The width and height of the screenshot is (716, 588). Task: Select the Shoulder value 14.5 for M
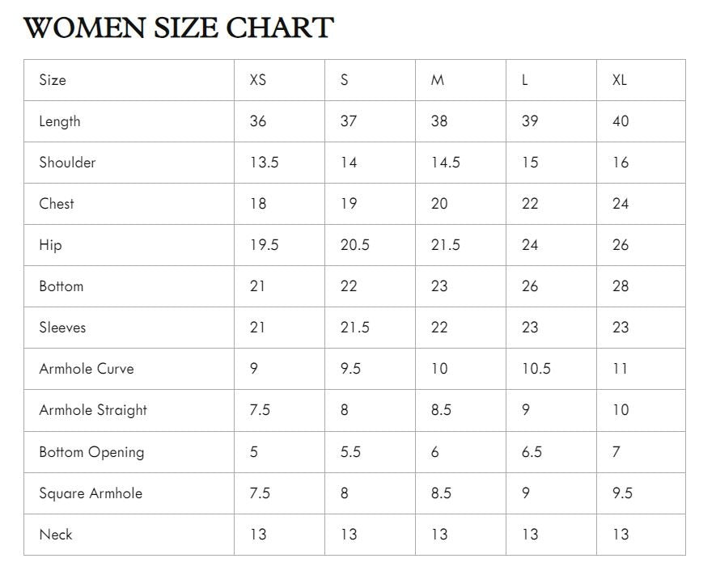[446, 163]
